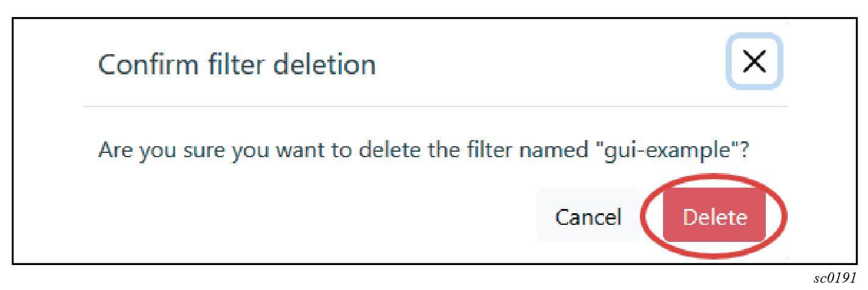
Task: Close the dialog with the X icon
Action: click(754, 62)
